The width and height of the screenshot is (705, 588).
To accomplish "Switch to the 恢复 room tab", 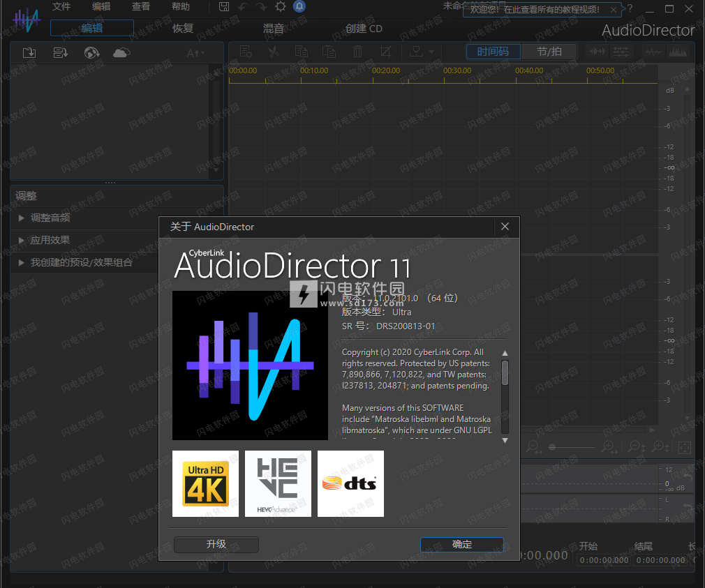I will pos(183,29).
